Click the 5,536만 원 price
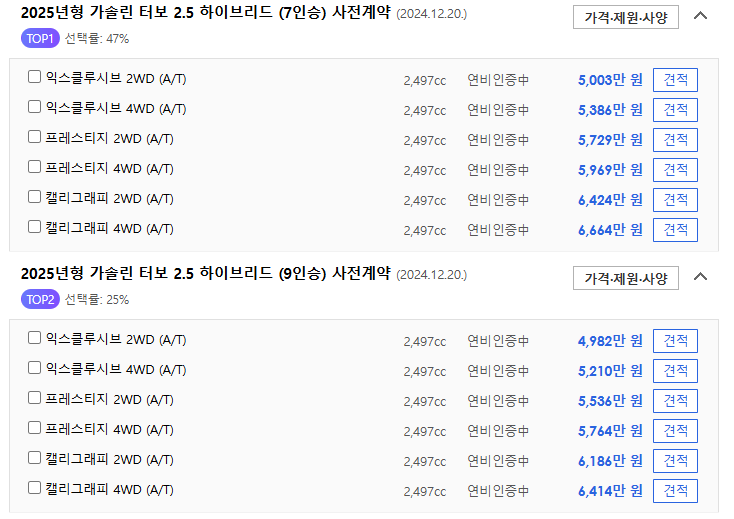 point(610,401)
